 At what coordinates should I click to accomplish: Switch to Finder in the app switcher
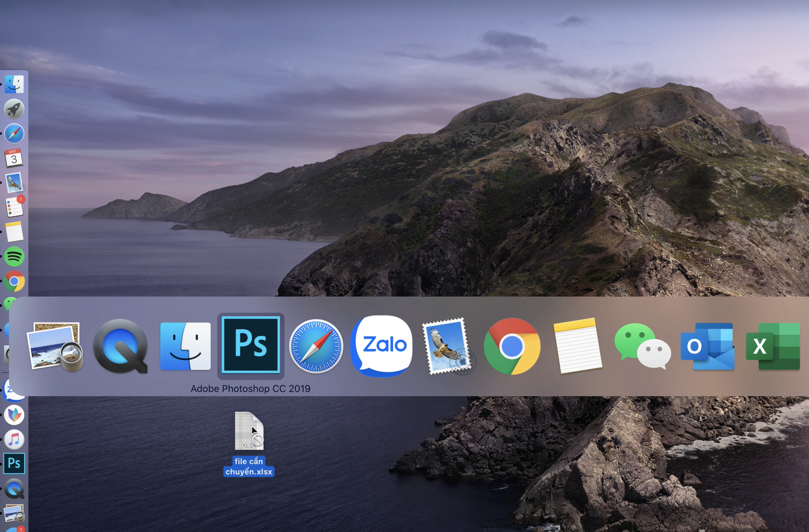186,346
